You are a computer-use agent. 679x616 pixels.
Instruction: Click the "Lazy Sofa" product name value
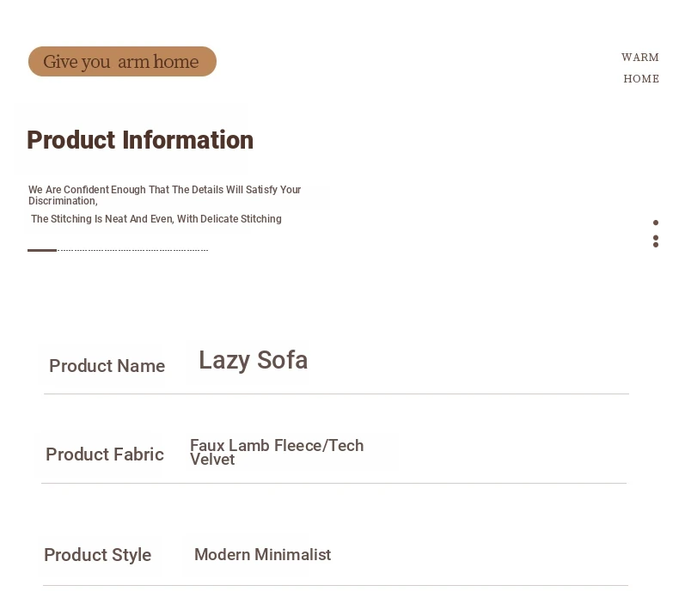pyautogui.click(x=253, y=360)
